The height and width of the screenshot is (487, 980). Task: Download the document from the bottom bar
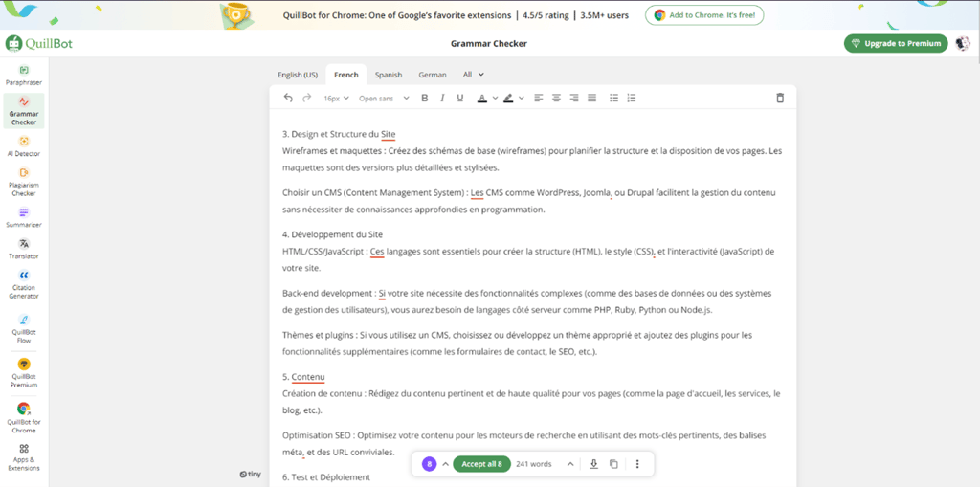coord(593,464)
